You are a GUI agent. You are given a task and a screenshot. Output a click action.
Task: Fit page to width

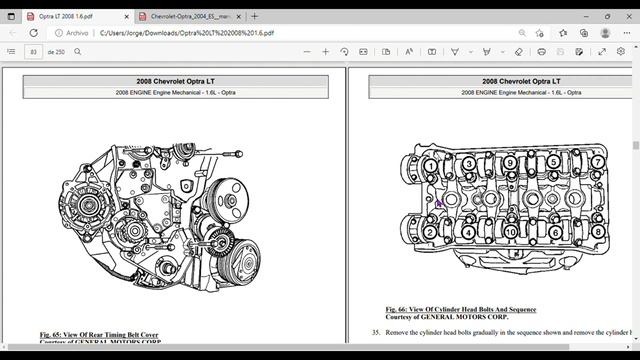363,52
